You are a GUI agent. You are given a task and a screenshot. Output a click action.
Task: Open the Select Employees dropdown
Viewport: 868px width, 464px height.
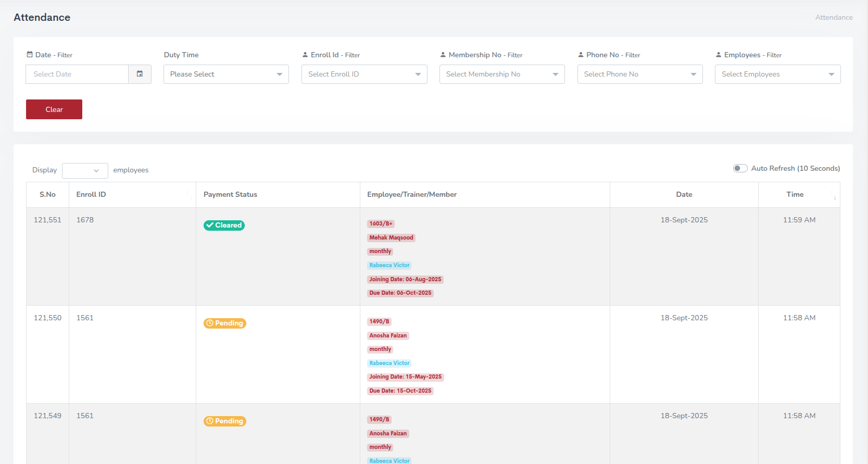778,74
